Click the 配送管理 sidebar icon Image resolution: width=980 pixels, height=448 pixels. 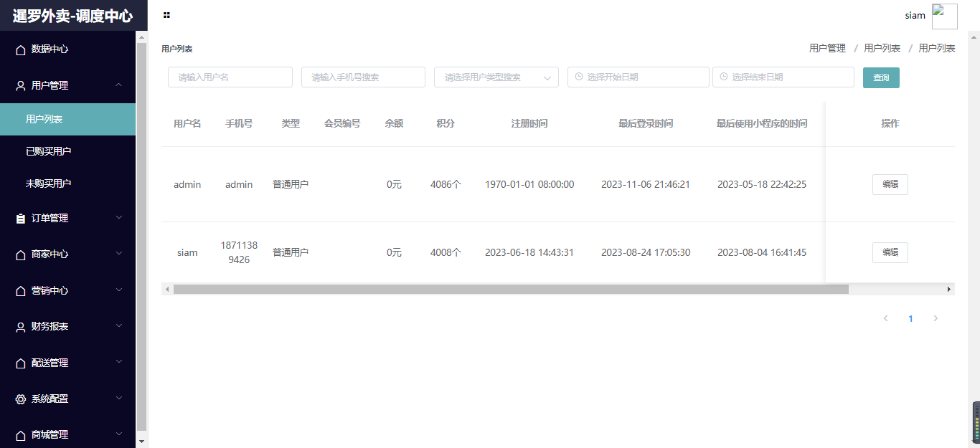click(19, 363)
